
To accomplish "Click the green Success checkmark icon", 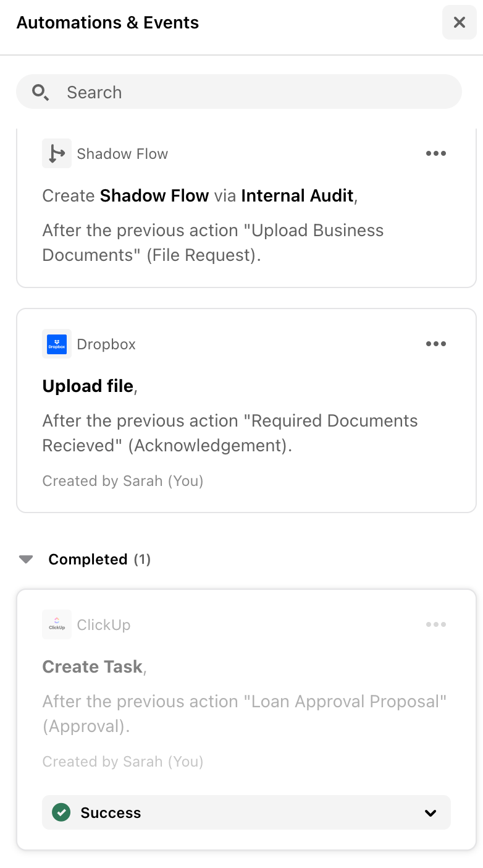I will pos(61,812).
